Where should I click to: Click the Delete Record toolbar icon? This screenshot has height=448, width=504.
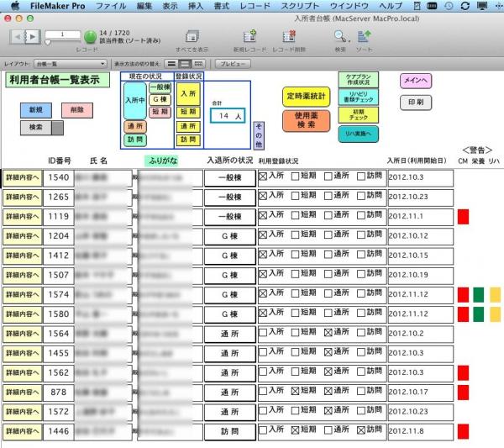(289, 36)
